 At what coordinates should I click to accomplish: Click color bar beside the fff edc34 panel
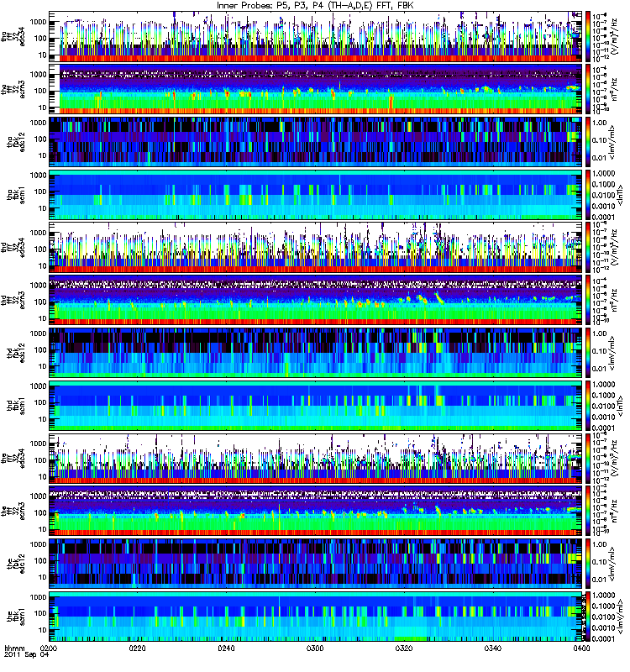588,458
